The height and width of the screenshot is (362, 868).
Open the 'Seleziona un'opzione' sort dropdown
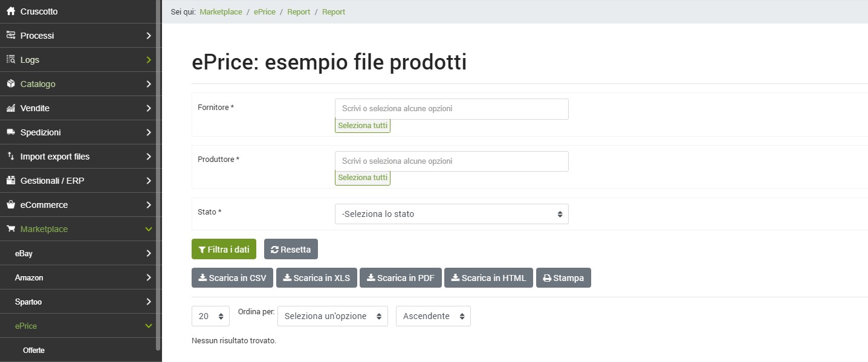click(x=332, y=316)
